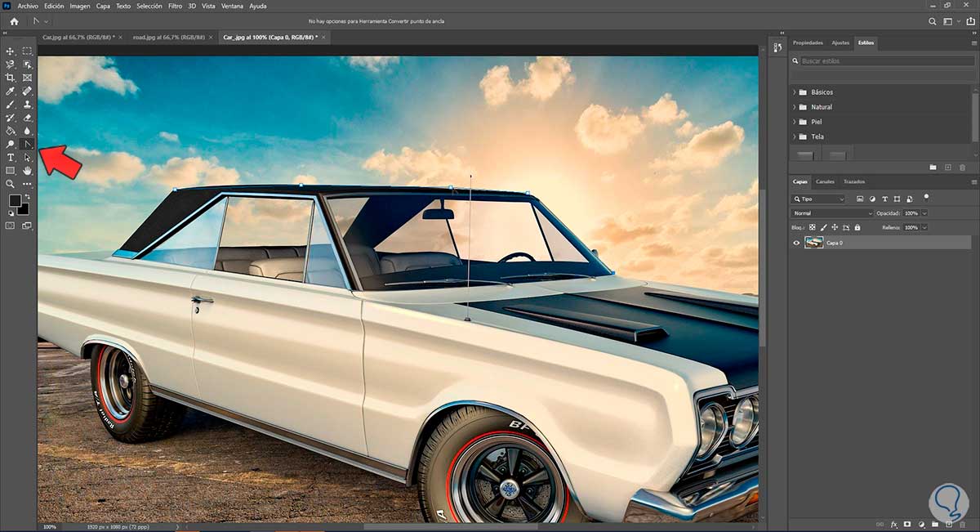Open the layer filter Tipo dropdown
Screen dimensions: 980x532
click(x=819, y=199)
